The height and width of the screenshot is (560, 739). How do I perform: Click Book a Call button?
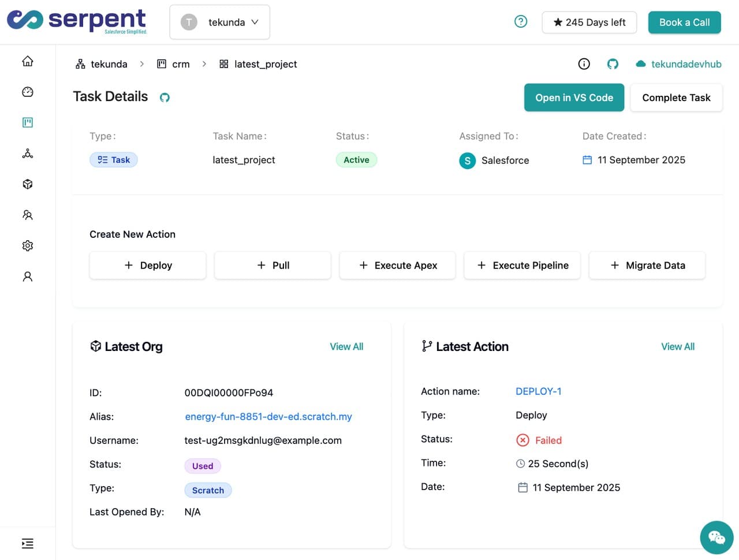click(x=684, y=22)
